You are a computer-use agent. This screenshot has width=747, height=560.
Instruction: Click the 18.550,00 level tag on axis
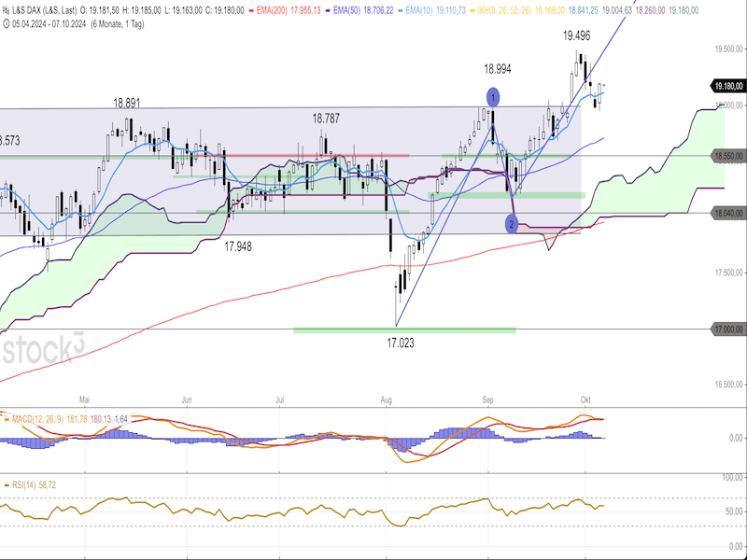click(727, 156)
